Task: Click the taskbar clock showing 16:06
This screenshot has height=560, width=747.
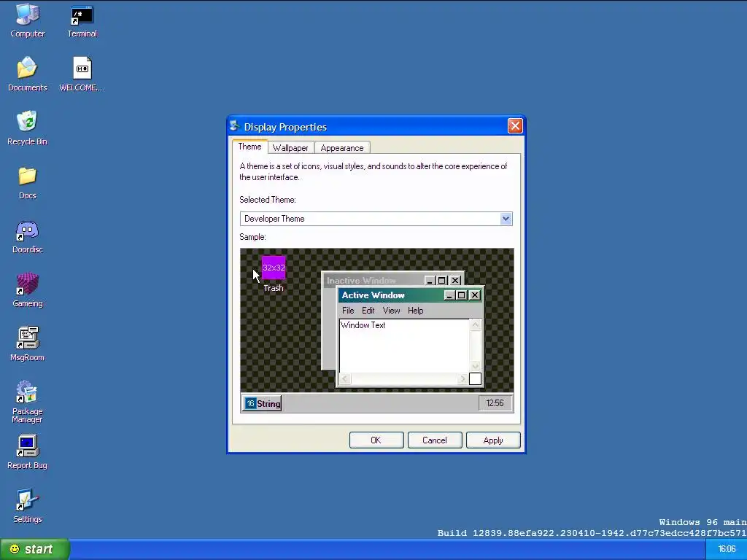Action: pyautogui.click(x=727, y=549)
